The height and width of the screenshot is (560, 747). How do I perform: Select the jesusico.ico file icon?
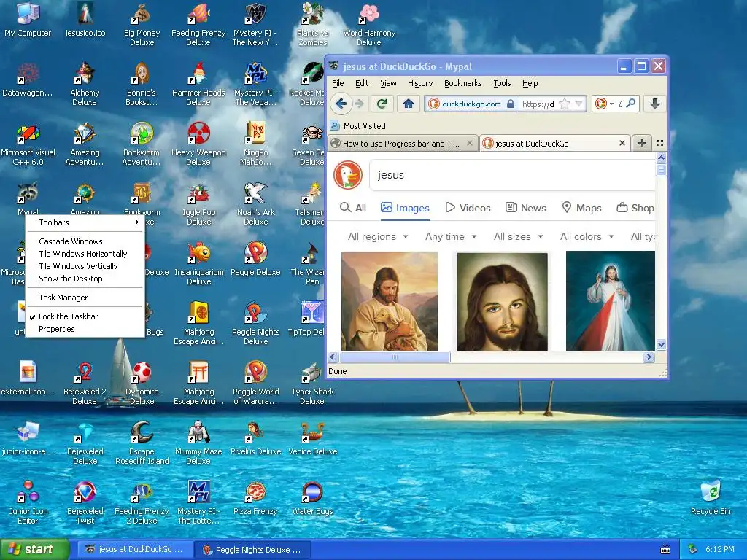click(x=85, y=20)
